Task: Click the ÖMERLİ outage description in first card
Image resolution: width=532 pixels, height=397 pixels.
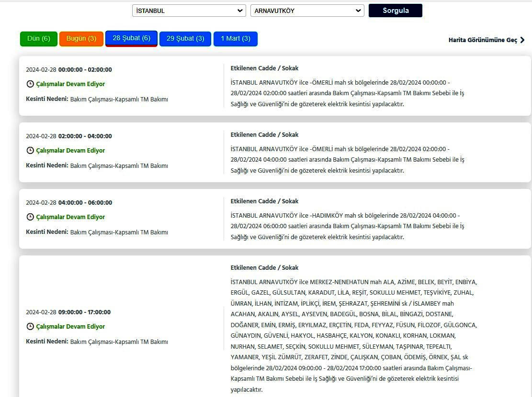Action: [x=347, y=93]
